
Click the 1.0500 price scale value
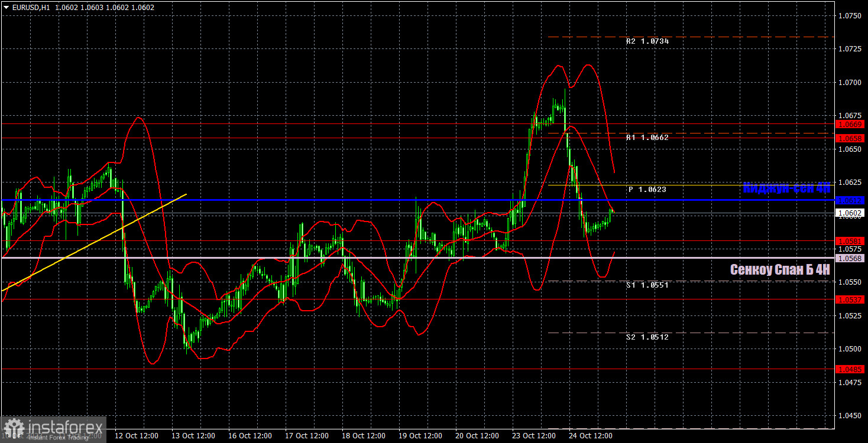[850, 348]
